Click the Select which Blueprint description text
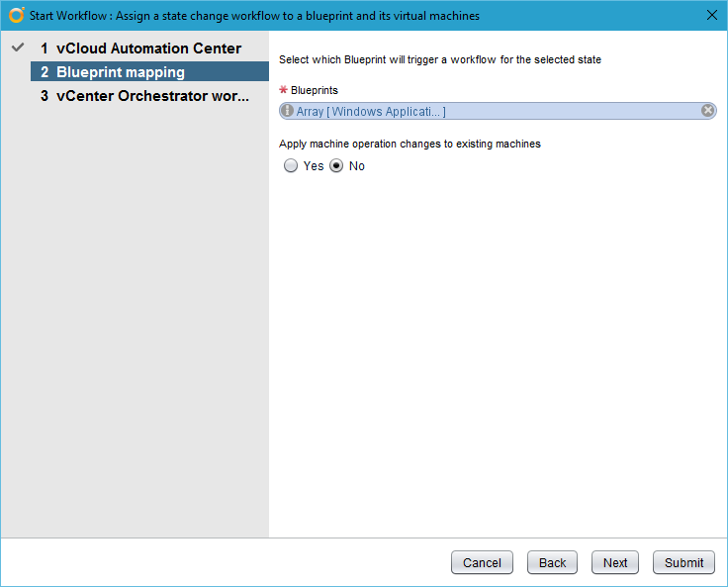Screen dimensions: 728x587 tap(439, 59)
